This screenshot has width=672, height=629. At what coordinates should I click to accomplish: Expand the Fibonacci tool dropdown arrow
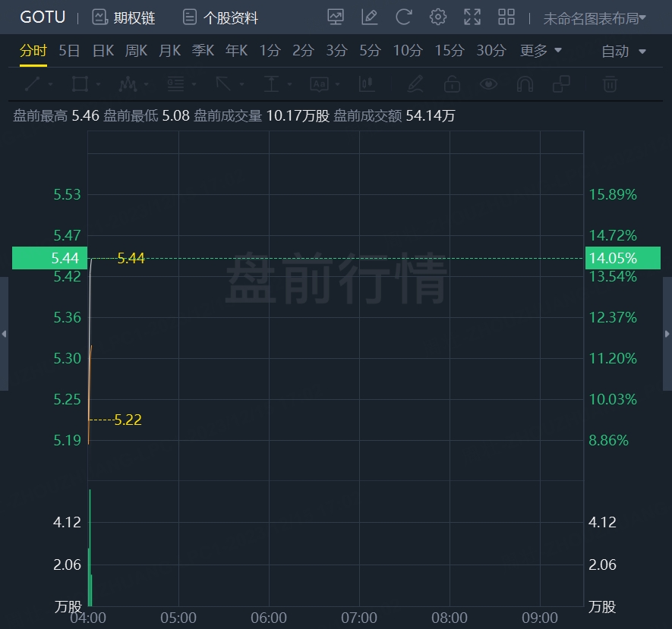(x=194, y=84)
